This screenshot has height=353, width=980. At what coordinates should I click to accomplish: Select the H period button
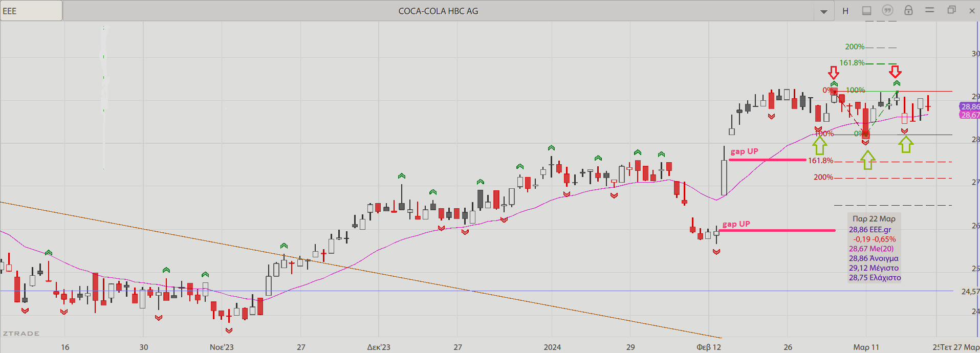tap(845, 11)
